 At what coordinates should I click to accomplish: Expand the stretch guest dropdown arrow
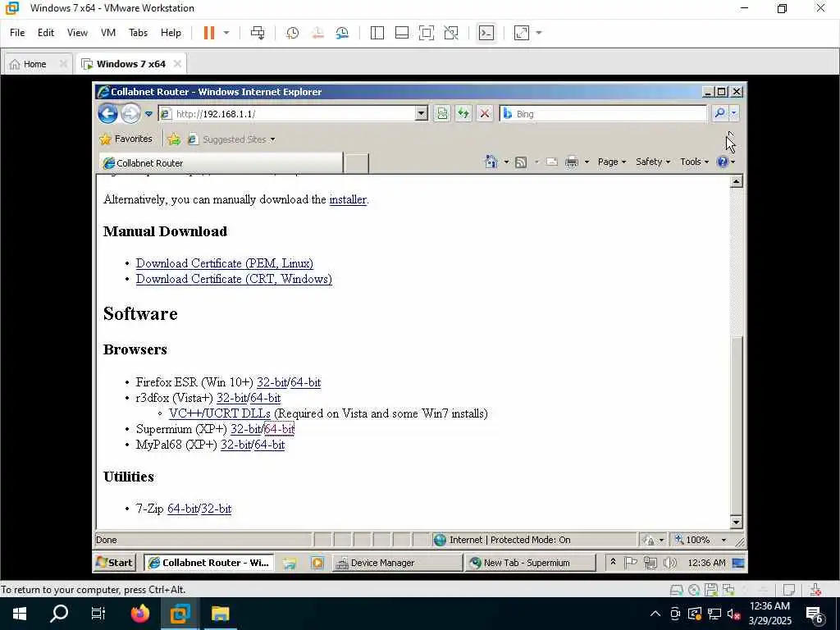(539, 33)
